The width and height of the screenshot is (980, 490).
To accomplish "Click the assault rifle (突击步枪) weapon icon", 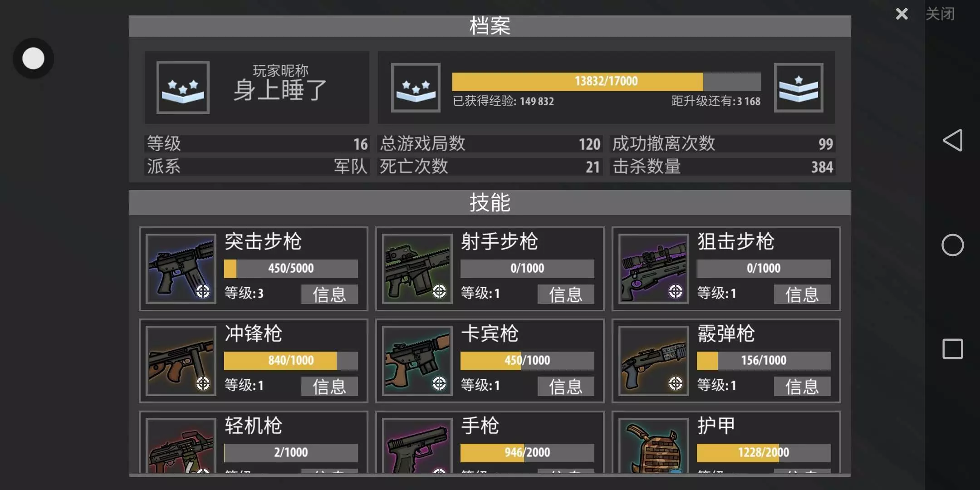I will (181, 269).
